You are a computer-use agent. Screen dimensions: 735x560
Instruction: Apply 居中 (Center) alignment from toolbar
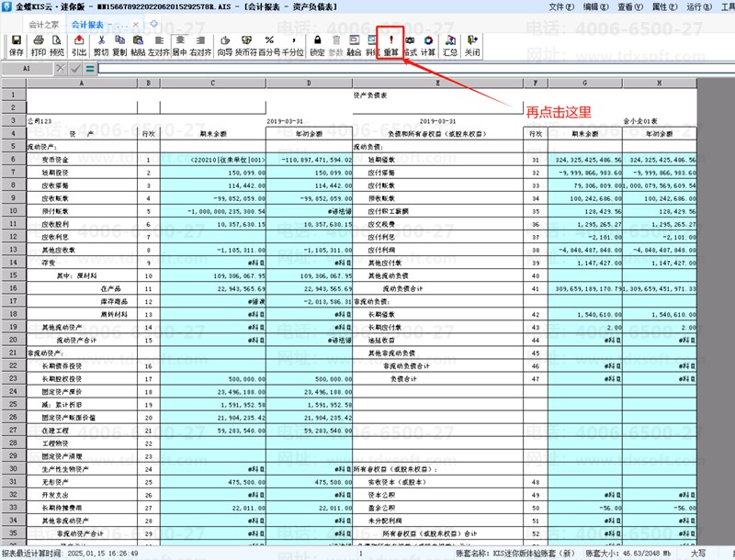(180, 45)
